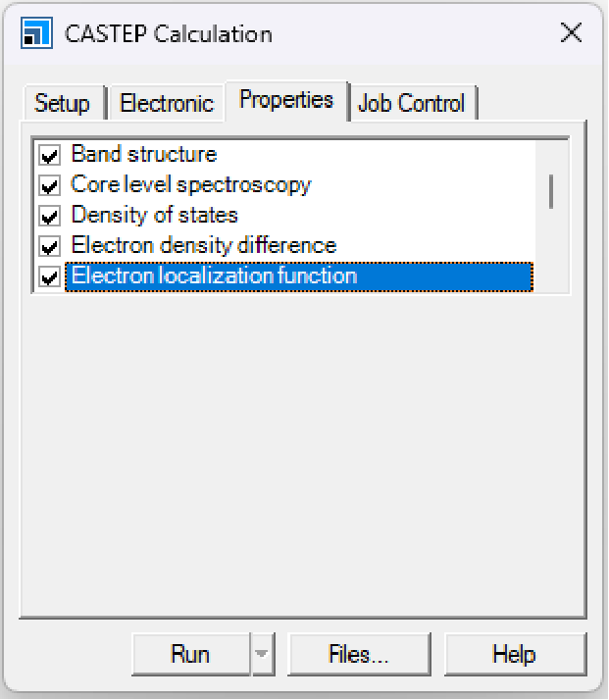This screenshot has height=700, width=609.
Task: Go to the Job Control tab
Action: [x=412, y=103]
